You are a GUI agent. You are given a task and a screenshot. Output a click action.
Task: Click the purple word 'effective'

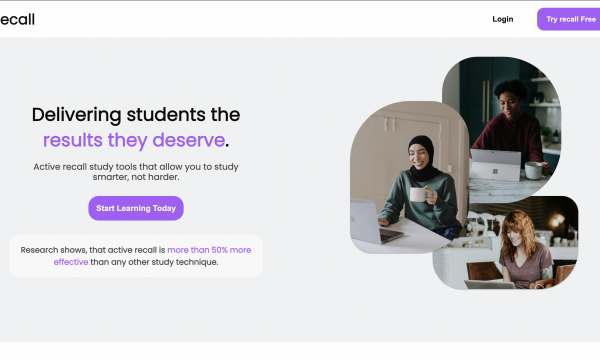(71, 262)
